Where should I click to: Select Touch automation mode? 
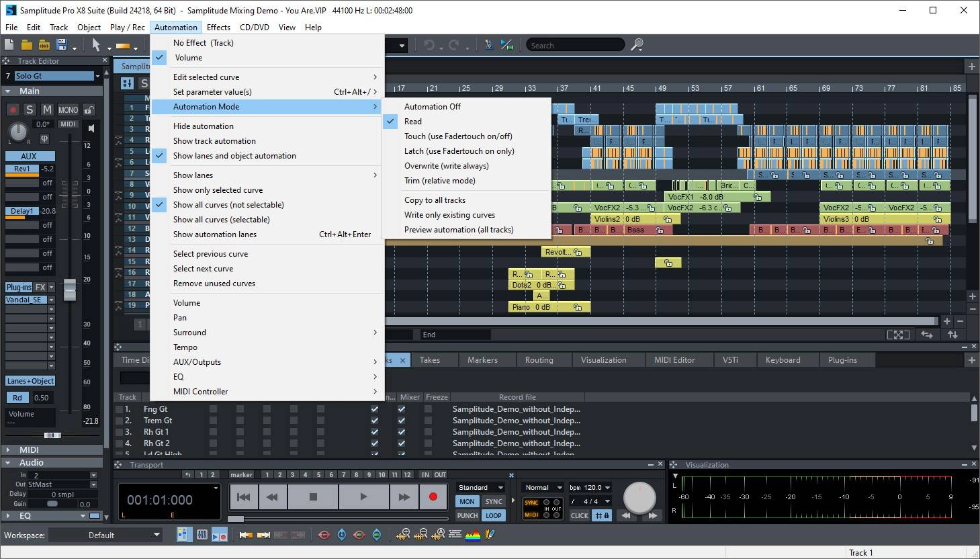point(458,136)
